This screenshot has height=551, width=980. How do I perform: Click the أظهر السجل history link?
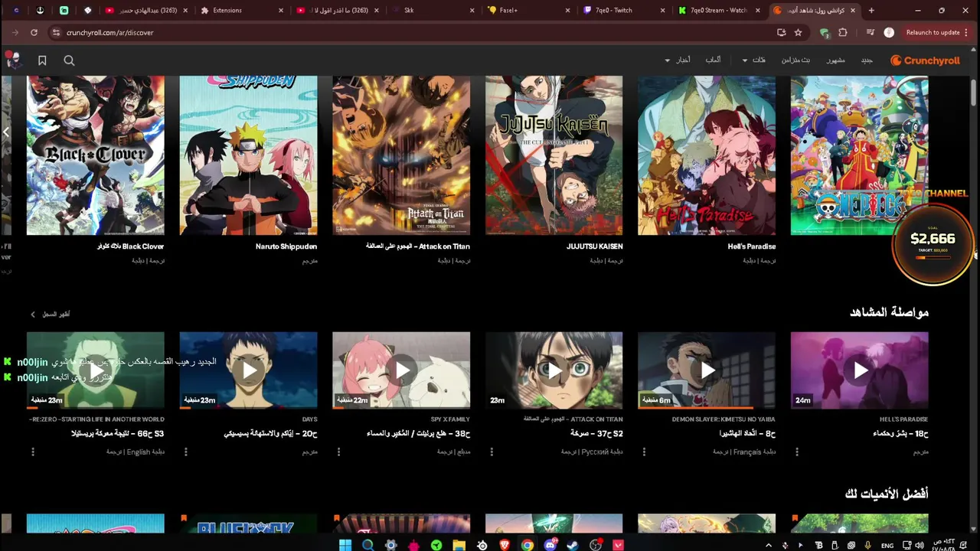tap(51, 315)
